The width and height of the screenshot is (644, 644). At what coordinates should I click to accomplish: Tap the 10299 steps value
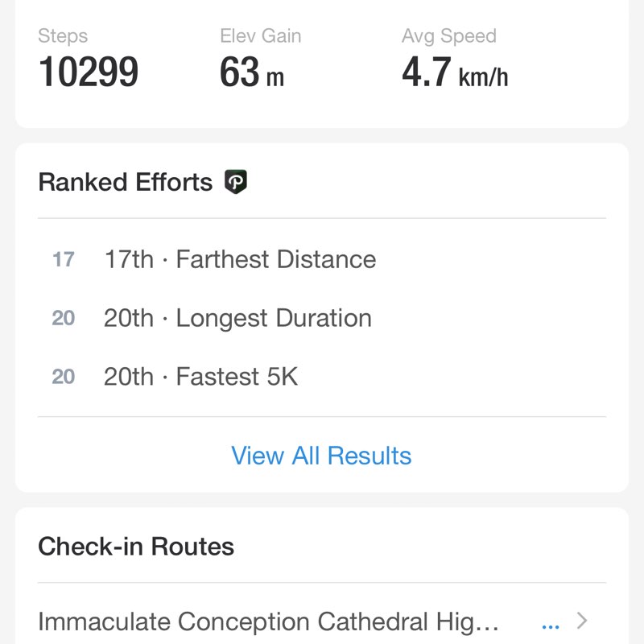coord(89,72)
